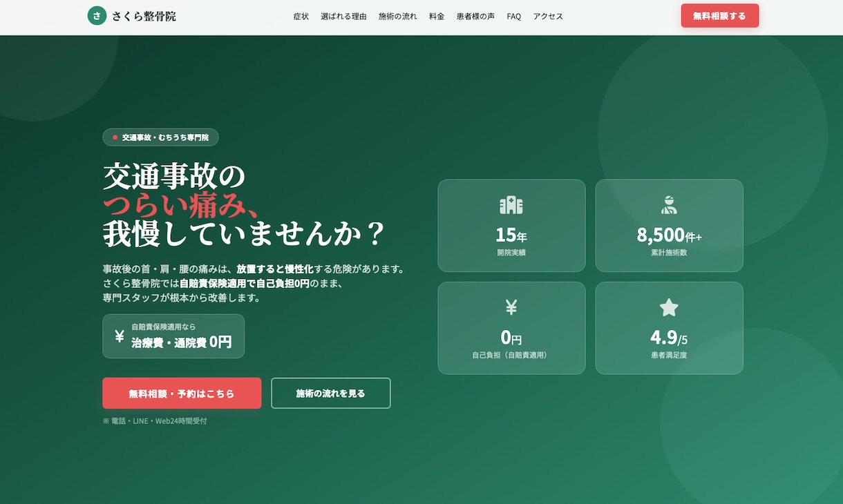843x504 pixels.
Task: Open 患者様の声 in the navigation
Action: pos(475,16)
